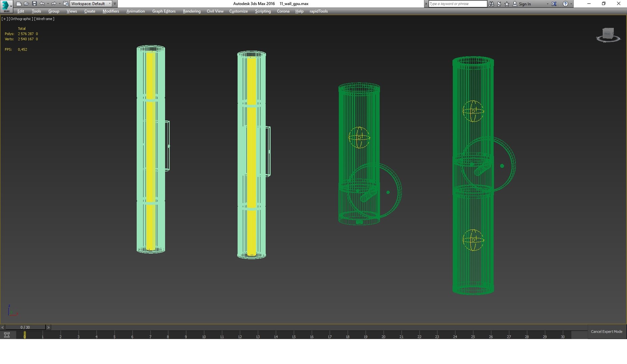The width and height of the screenshot is (627, 364).
Task: Click the New Scene icon
Action: 19,4
